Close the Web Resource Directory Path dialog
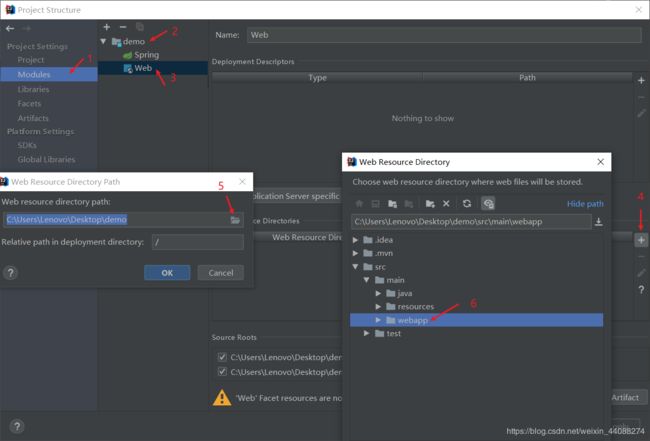This screenshot has width=650, height=441. 242,182
